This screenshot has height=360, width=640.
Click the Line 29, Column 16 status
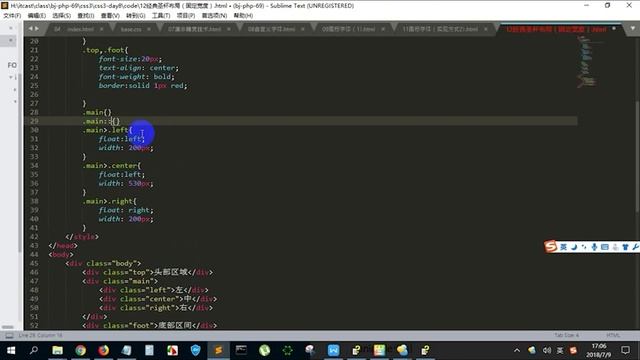click(x=40, y=336)
